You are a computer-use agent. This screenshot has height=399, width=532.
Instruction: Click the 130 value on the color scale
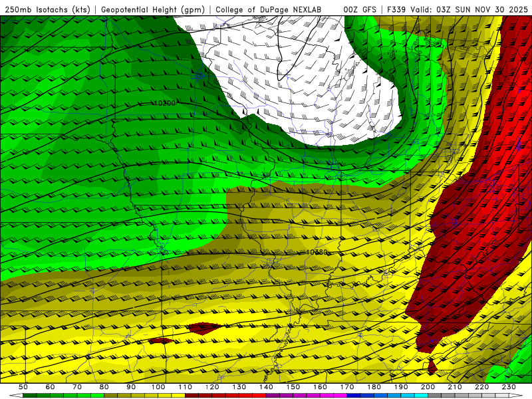coord(239,387)
